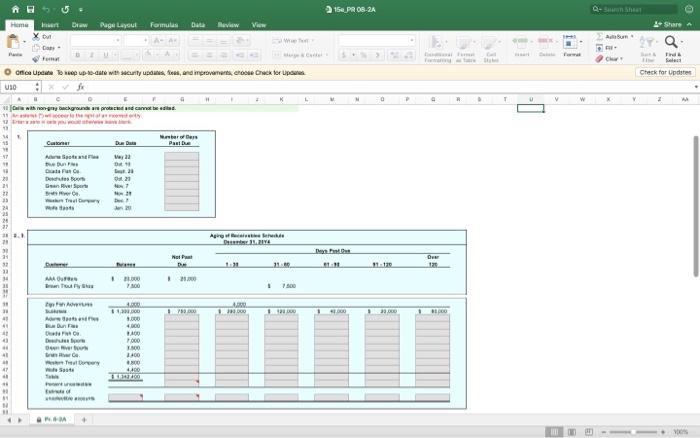Increase decimal places

395,55
